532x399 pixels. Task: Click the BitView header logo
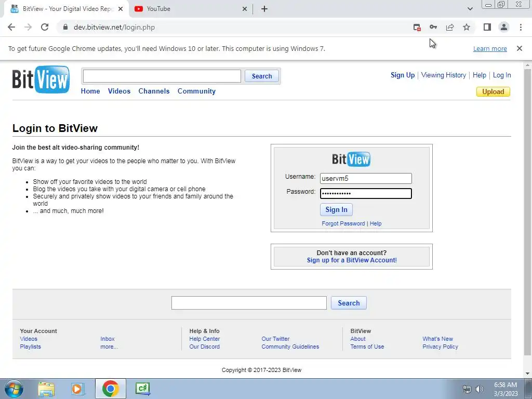pyautogui.click(x=41, y=79)
